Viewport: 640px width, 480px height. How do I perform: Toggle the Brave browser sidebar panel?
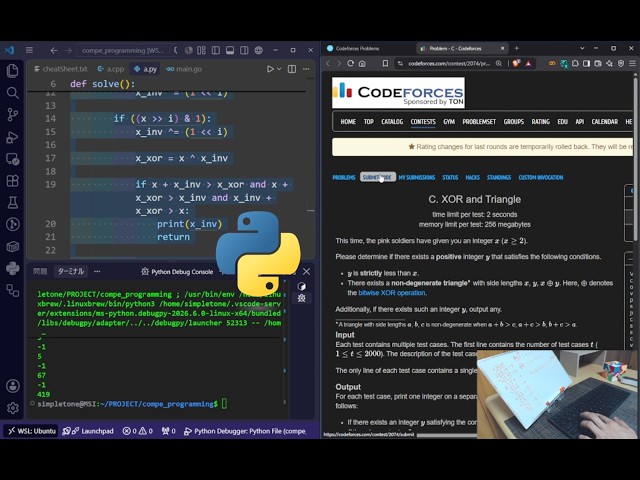(587, 63)
